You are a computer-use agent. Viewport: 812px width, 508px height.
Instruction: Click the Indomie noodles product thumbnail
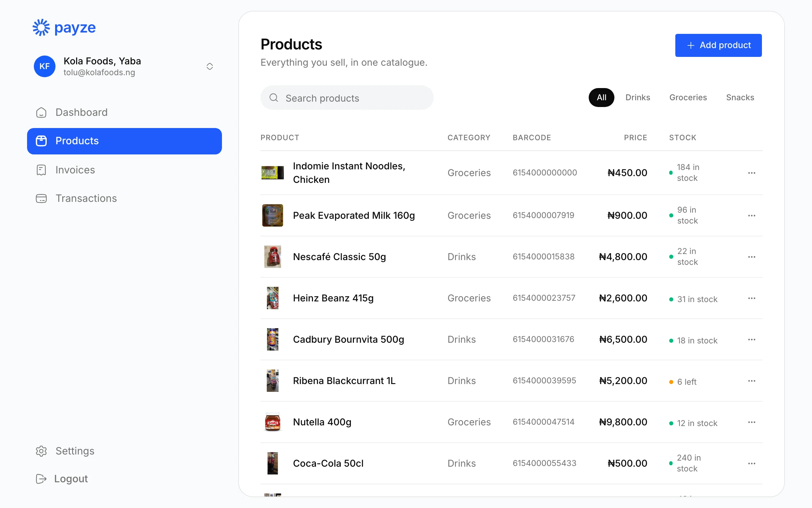[273, 173]
